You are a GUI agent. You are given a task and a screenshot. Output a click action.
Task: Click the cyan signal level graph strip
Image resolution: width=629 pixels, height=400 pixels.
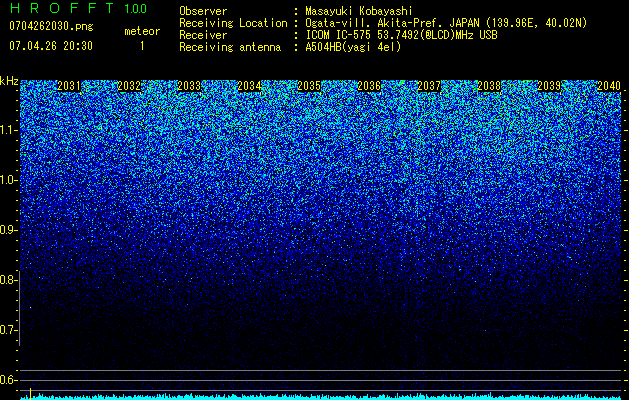(x=321, y=396)
